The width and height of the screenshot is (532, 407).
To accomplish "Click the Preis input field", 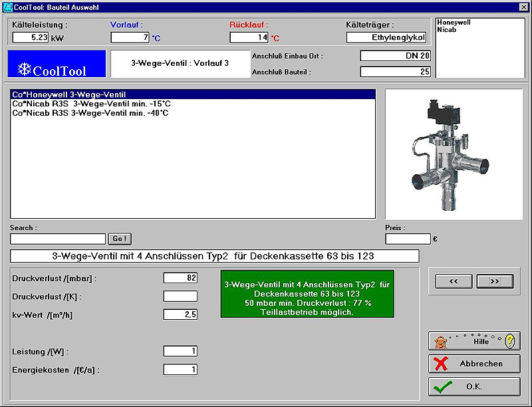I will (x=408, y=239).
